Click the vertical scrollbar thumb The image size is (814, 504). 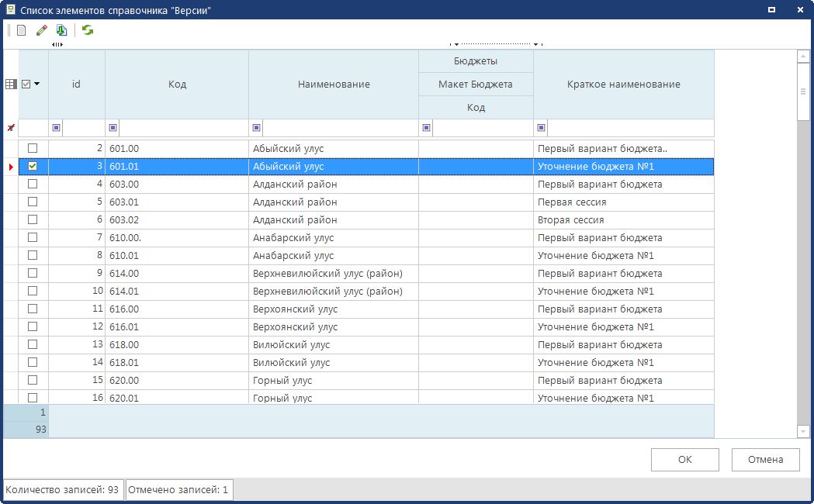coord(803,91)
